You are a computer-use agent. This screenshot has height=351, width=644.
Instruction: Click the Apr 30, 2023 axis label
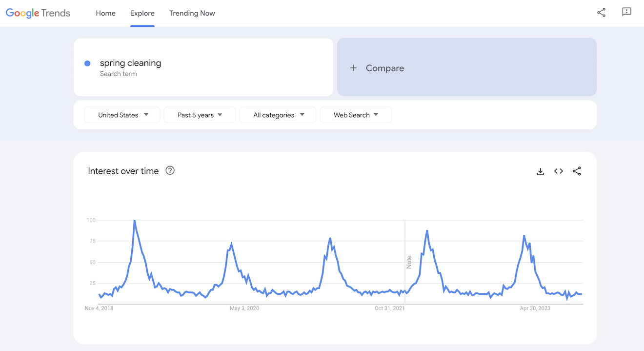(535, 308)
